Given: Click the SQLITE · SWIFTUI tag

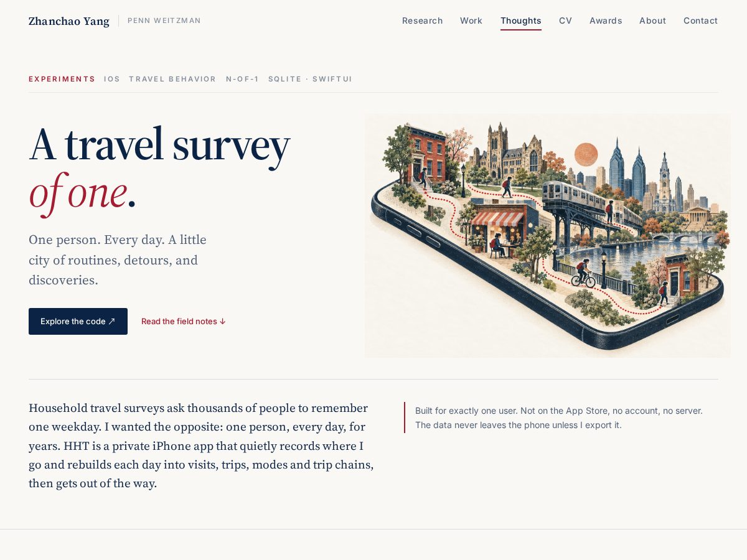Looking at the screenshot, I should 310,79.
